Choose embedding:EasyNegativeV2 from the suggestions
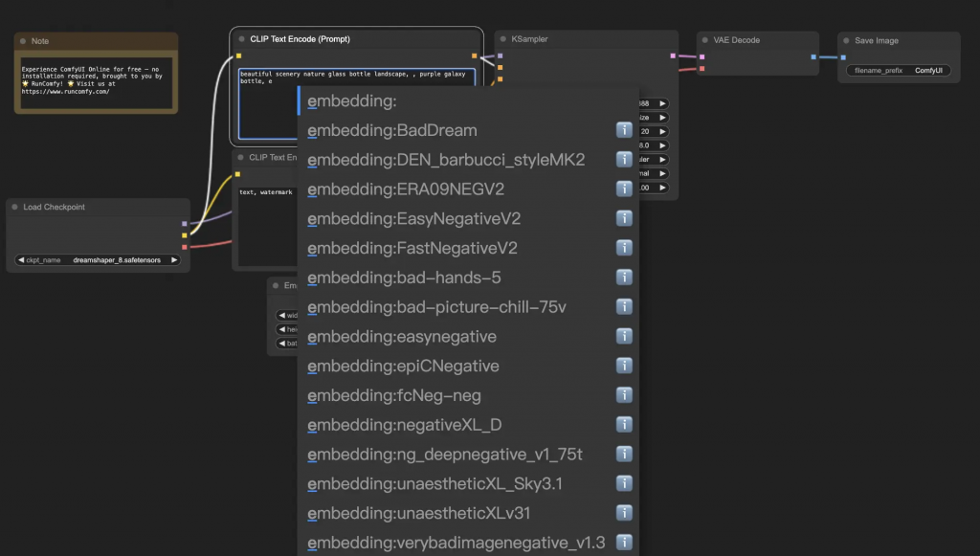This screenshot has width=980, height=556. 468,218
